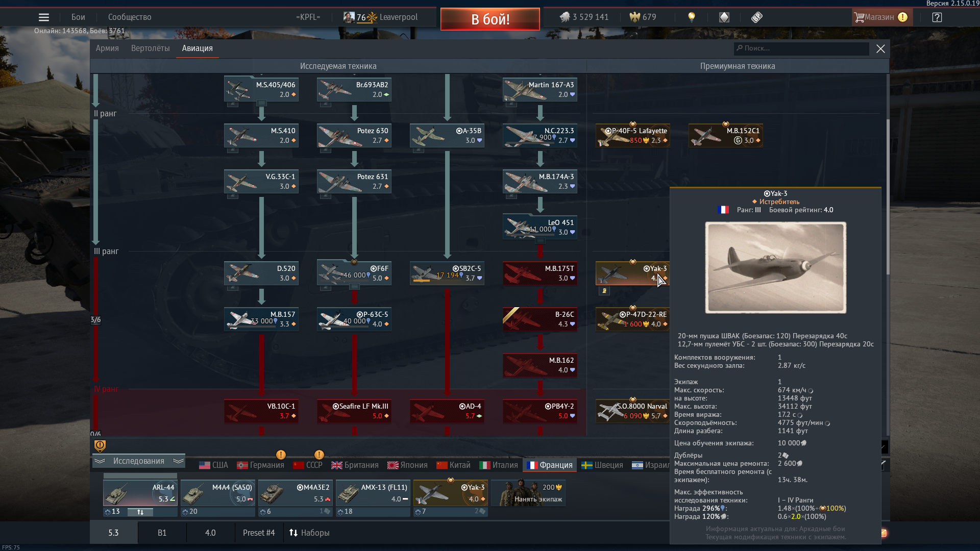Switch to the Вертолёты tab
The image size is (980, 551).
pyautogui.click(x=150, y=48)
